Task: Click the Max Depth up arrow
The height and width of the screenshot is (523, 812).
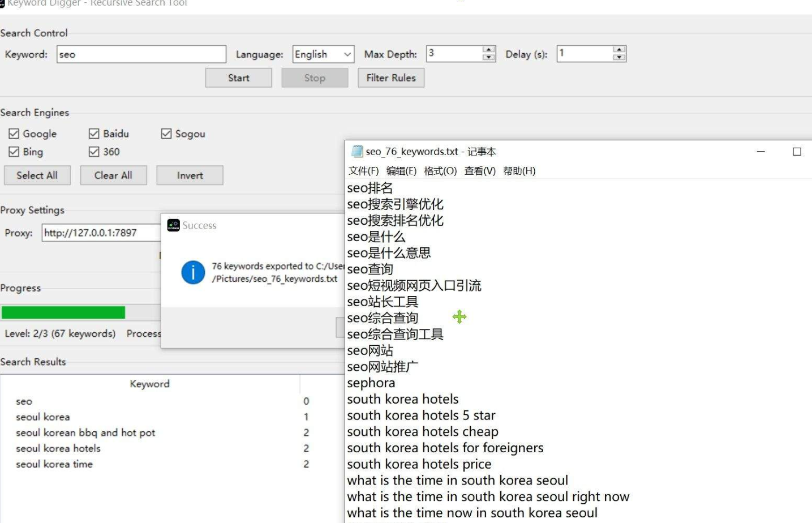Action: pos(487,50)
